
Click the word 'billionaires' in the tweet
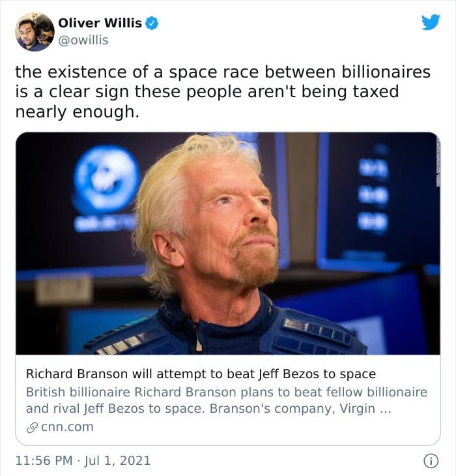(x=386, y=72)
